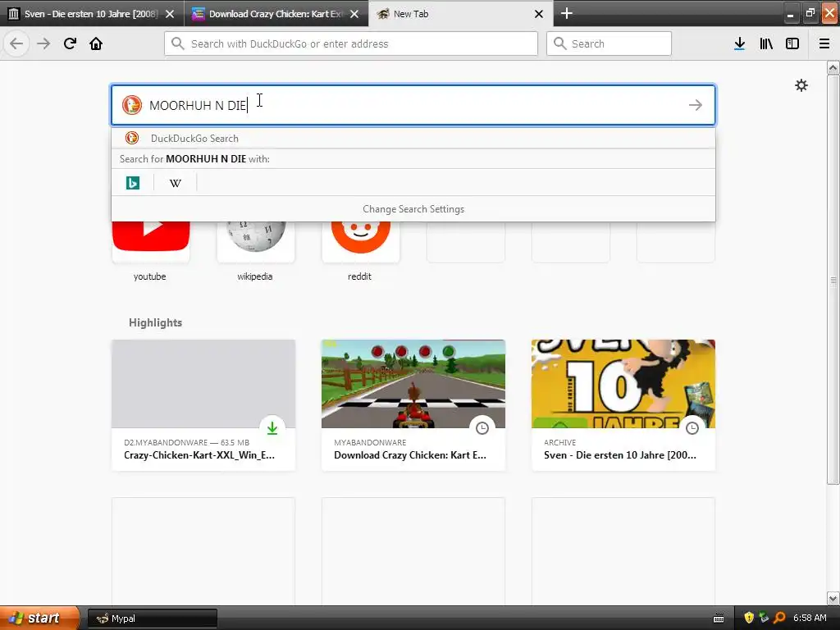
Task: Focus the toolbar Search box
Action: tap(609, 43)
